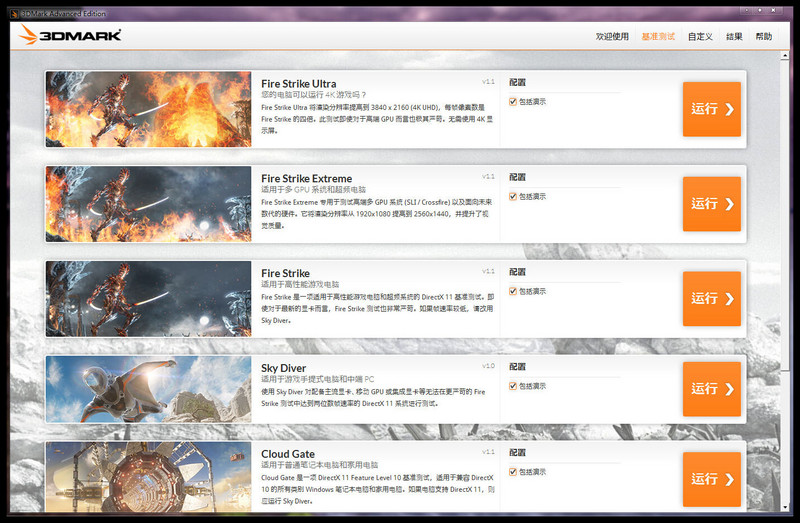Click the scrollbar down arrow
Viewport: 800px width, 523px height.
pyautogui.click(x=785, y=507)
